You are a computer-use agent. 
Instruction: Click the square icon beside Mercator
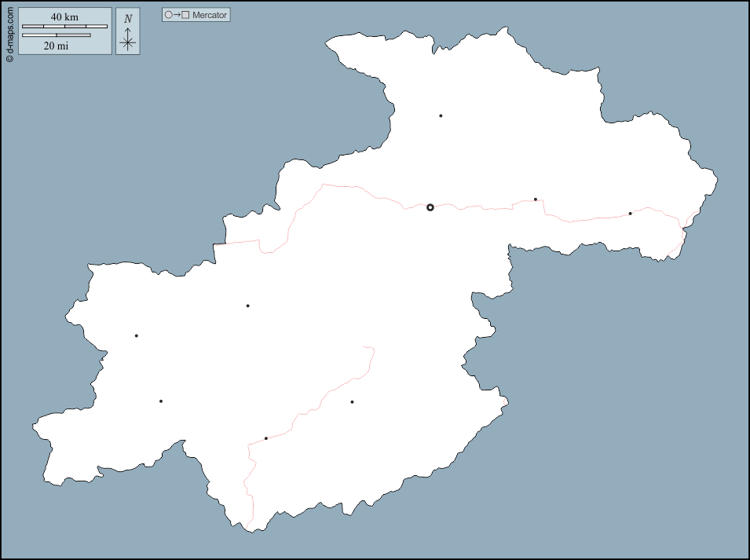[x=185, y=15]
